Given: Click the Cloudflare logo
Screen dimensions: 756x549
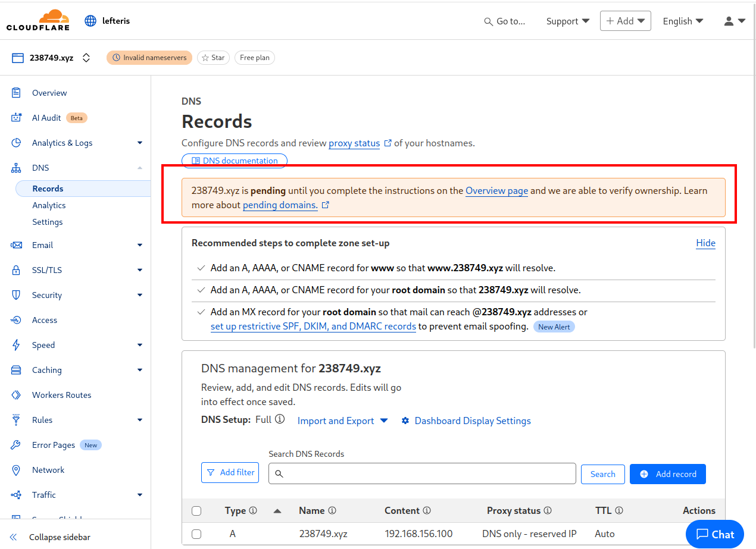Looking at the screenshot, I should click(38, 20).
